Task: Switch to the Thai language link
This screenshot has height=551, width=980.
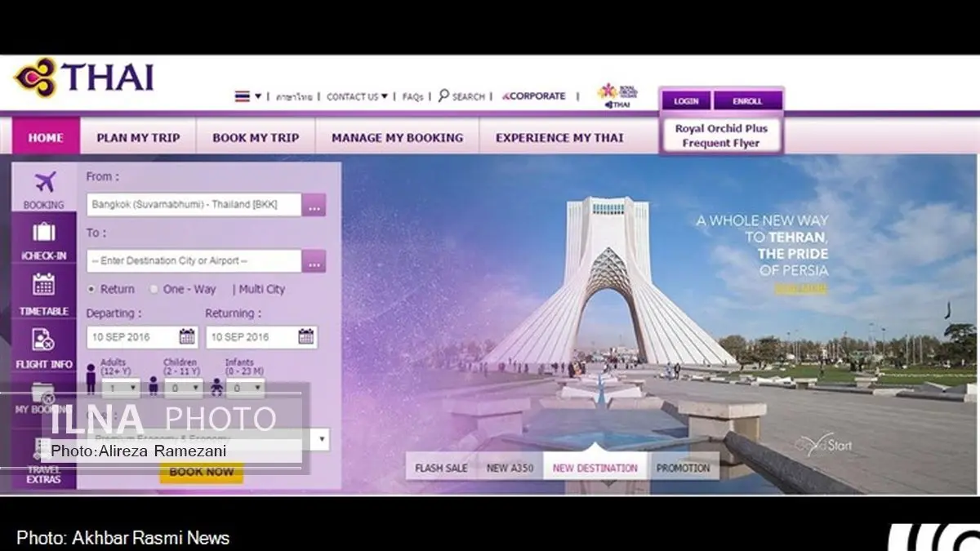Action: pyautogui.click(x=293, y=96)
